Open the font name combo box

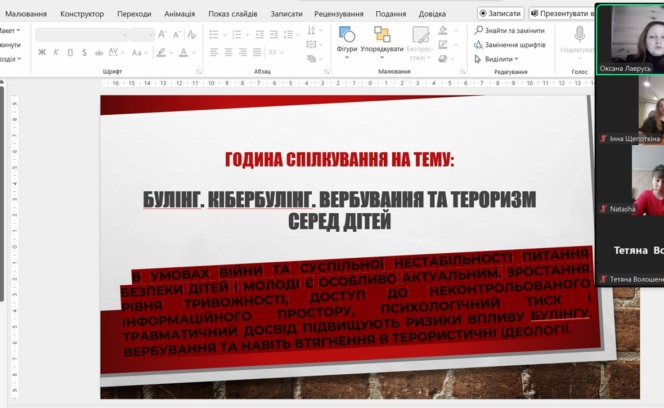(78, 34)
